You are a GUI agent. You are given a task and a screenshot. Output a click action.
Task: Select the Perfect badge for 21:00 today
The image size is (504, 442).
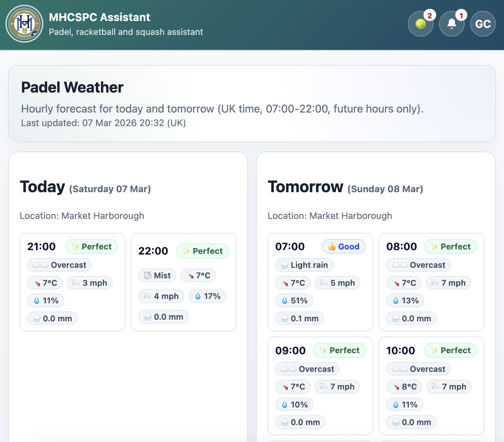91,246
